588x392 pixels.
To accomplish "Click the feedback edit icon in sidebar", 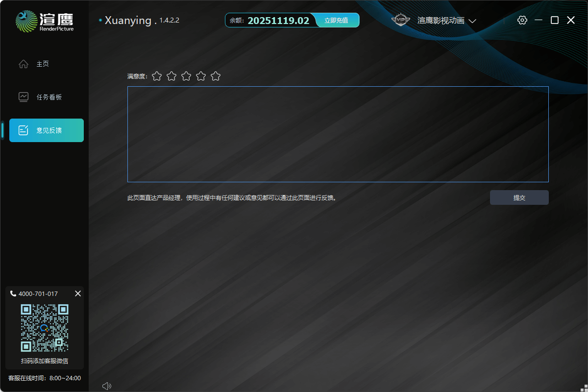I will point(24,130).
